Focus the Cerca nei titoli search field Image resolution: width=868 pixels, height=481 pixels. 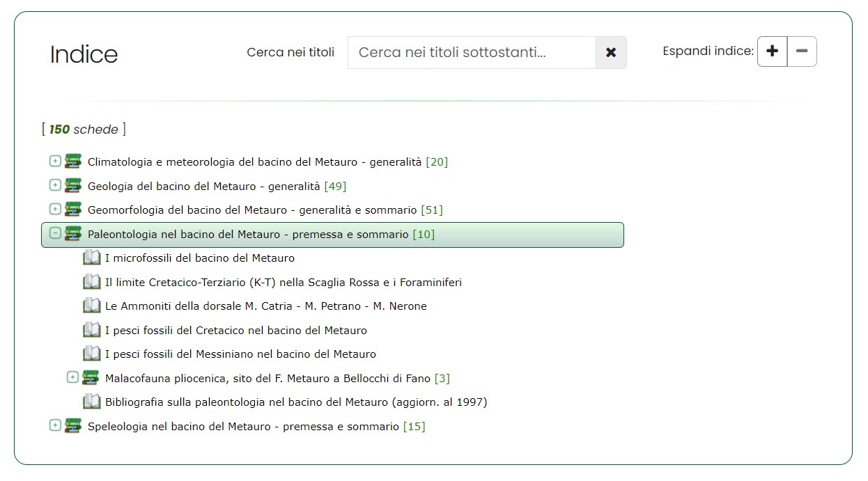(x=472, y=52)
